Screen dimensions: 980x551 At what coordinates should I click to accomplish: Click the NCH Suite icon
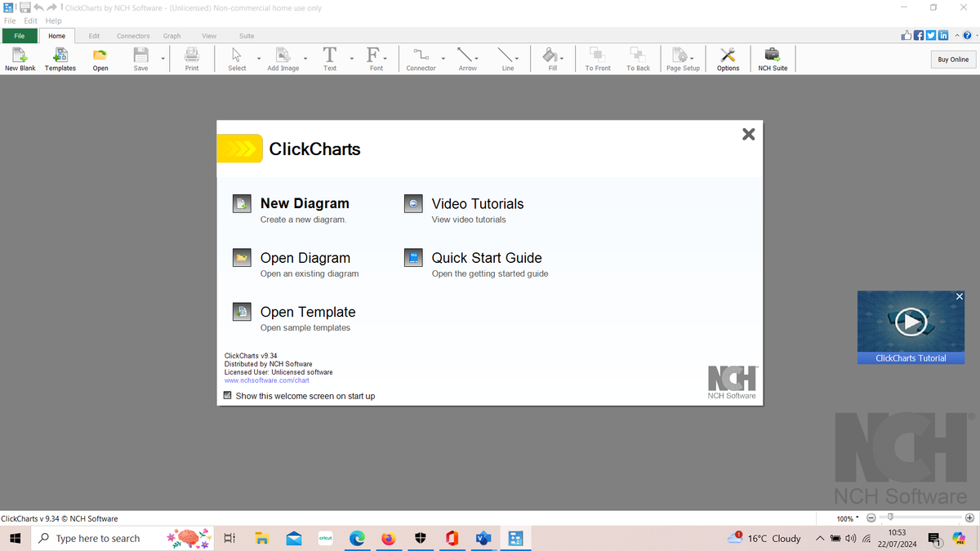(772, 57)
